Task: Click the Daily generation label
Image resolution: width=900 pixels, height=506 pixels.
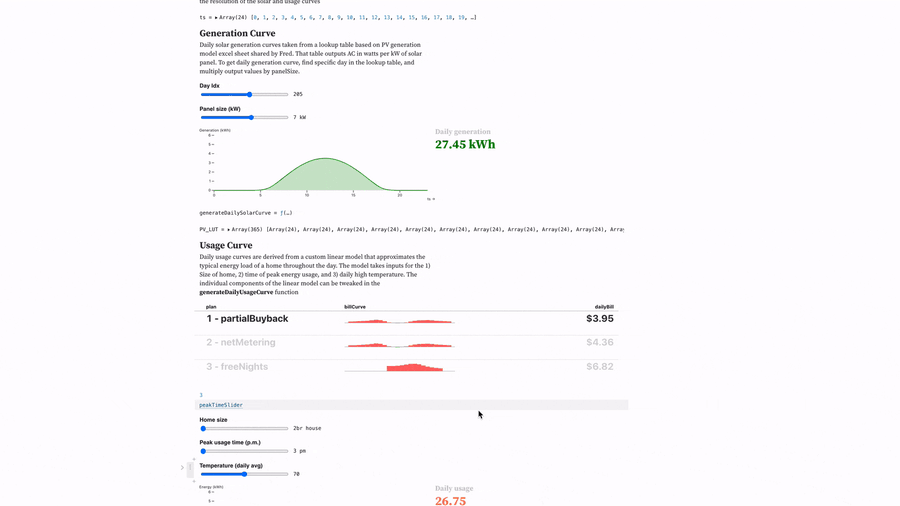Action: [x=463, y=132]
